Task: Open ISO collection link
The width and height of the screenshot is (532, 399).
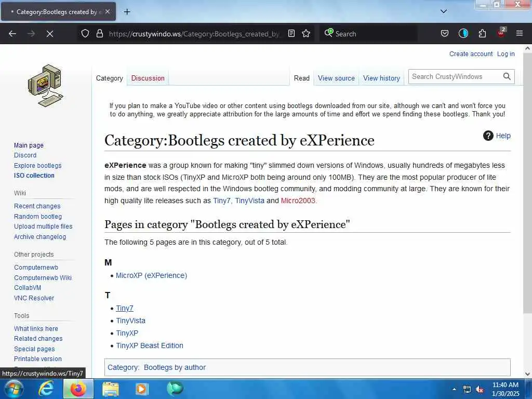Action: pyautogui.click(x=34, y=176)
